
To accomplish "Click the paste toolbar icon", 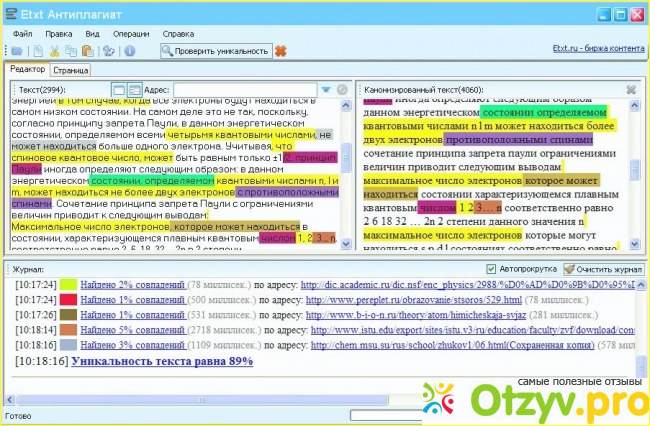I will 88,51.
